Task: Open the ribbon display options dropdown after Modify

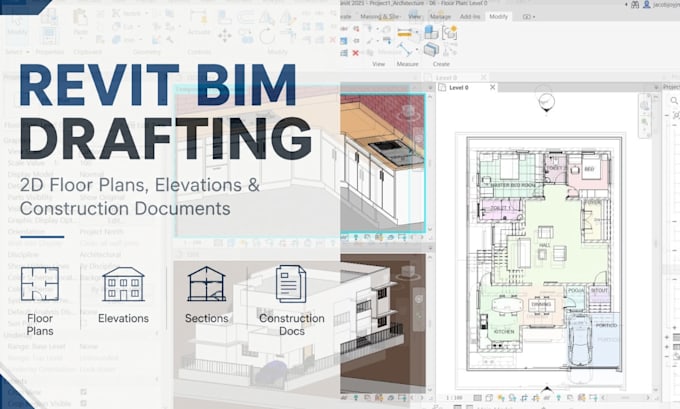Action: tap(529, 17)
